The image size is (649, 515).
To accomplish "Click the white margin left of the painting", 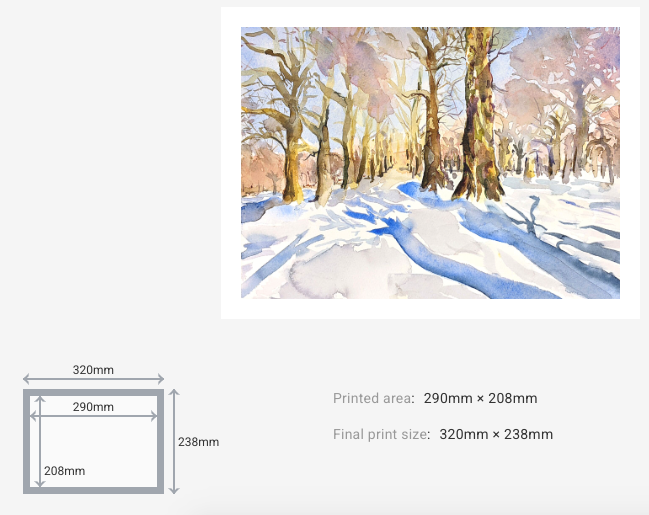I will click(x=231, y=162).
